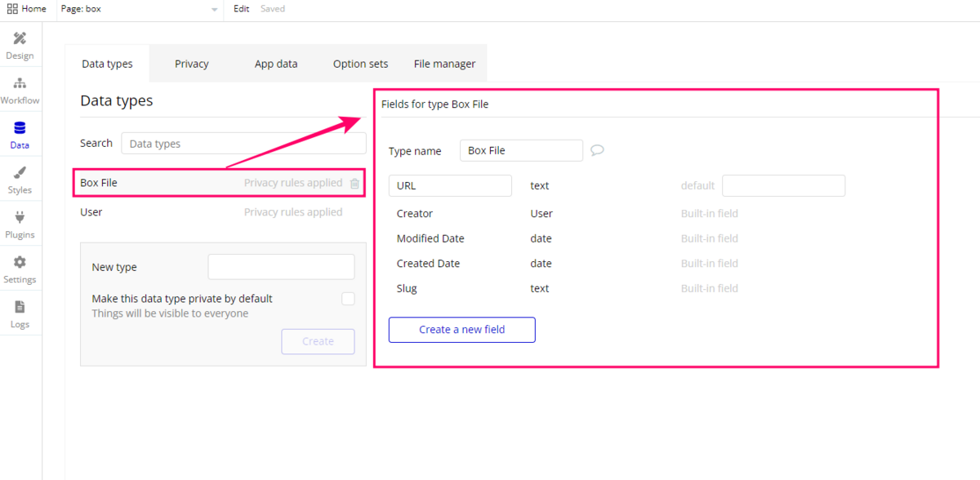This screenshot has height=480, width=980.
Task: Open the comment bubble beside Type name
Action: tap(597, 150)
